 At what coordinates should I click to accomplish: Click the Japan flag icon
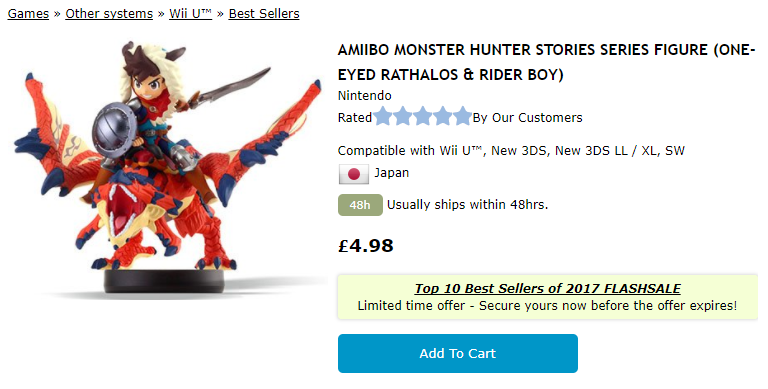click(x=354, y=174)
